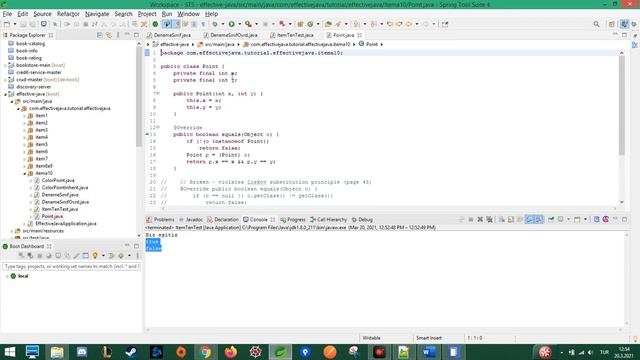Select the discovery-server project
Image resolution: width=640 pixels, height=360 pixels.
pos(33,87)
